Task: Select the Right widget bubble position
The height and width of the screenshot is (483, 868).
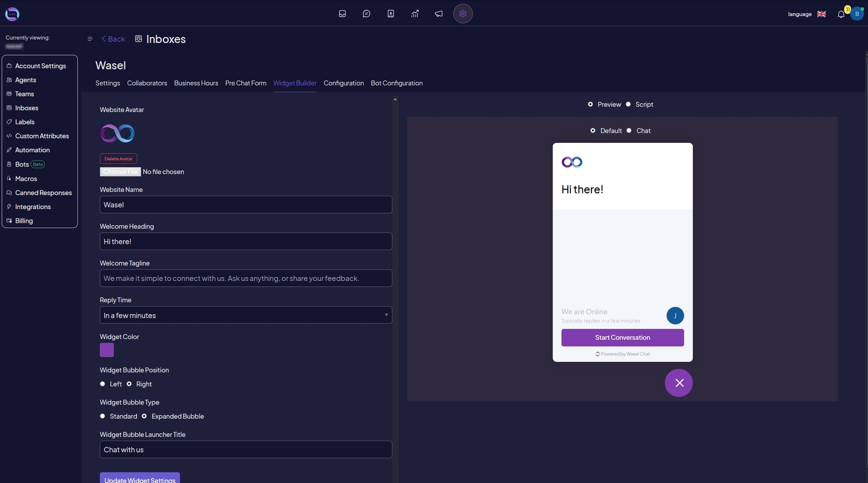Action: point(130,384)
